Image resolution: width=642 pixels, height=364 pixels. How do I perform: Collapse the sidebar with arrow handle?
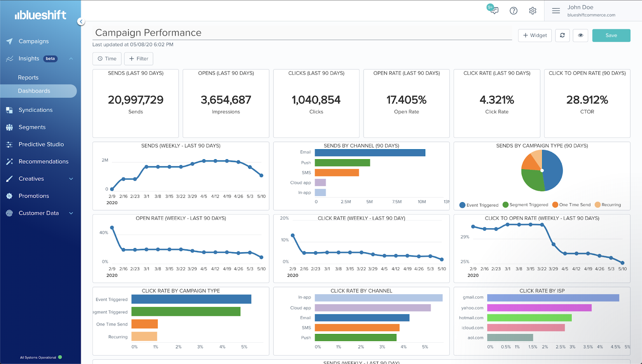pyautogui.click(x=81, y=22)
